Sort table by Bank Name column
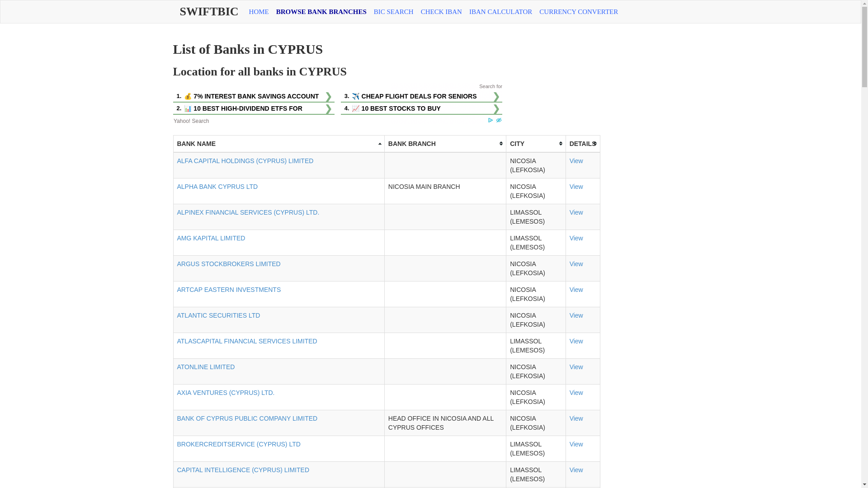868x488 pixels. (x=278, y=144)
